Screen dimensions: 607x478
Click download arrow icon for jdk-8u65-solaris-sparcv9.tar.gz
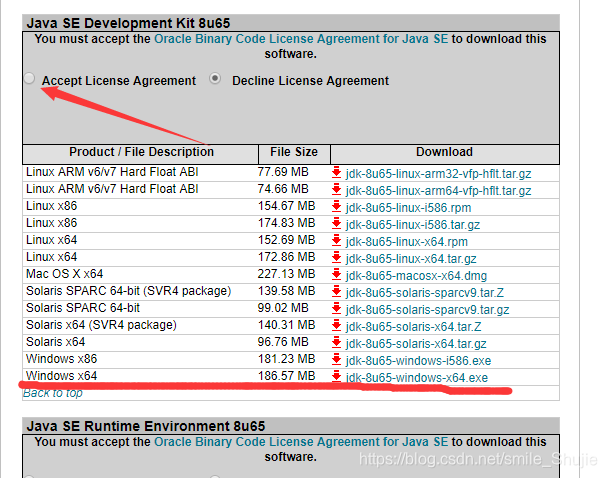click(336, 309)
